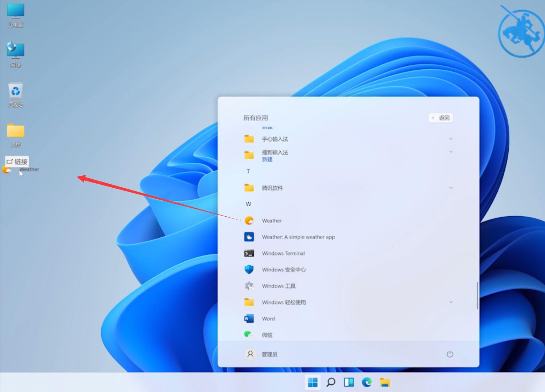Click 腾讯软件 folder label
Viewport: 545px width, 392px height.
point(272,188)
